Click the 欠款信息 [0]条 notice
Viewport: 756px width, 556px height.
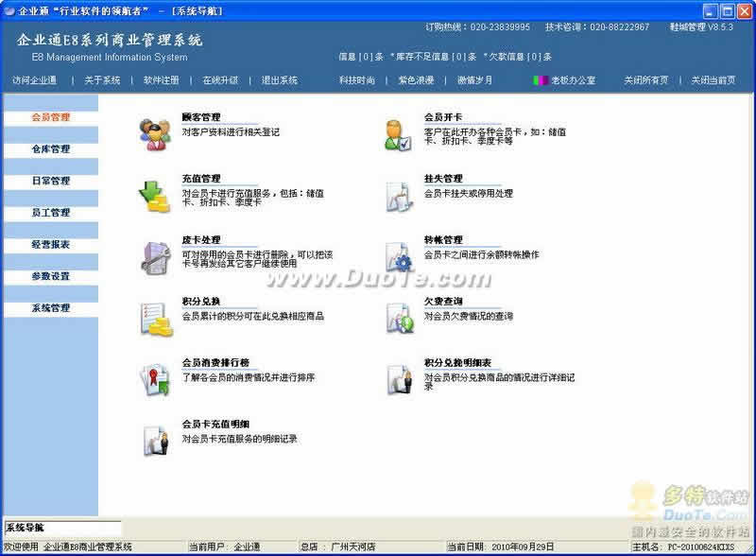[x=517, y=57]
